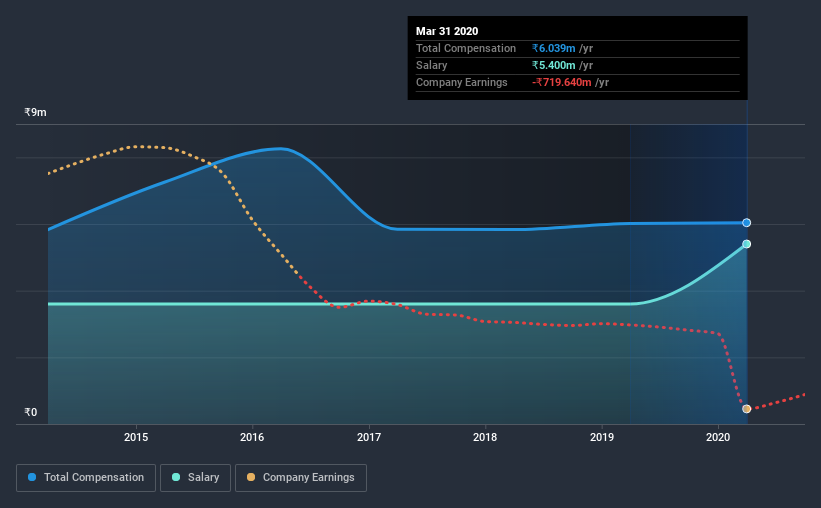
Task: Click the 2015 x-axis label
Action: point(136,437)
